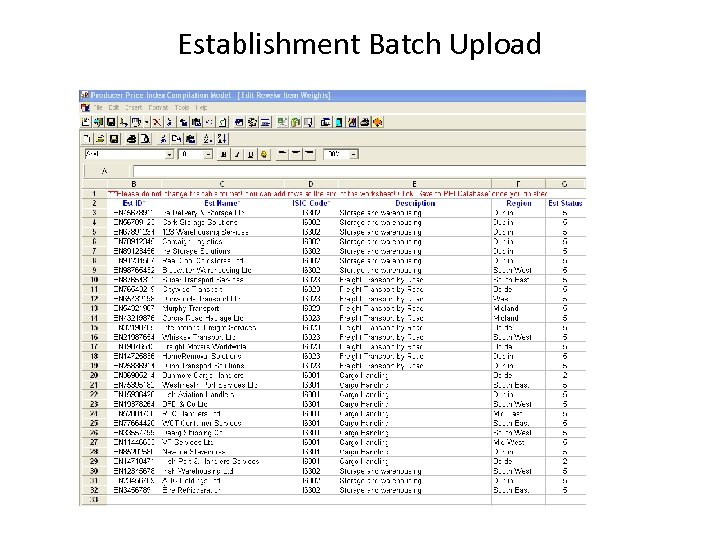Click the 'Murphy Transport' cell
Screen dimensions: 720x540
pos(222,308)
